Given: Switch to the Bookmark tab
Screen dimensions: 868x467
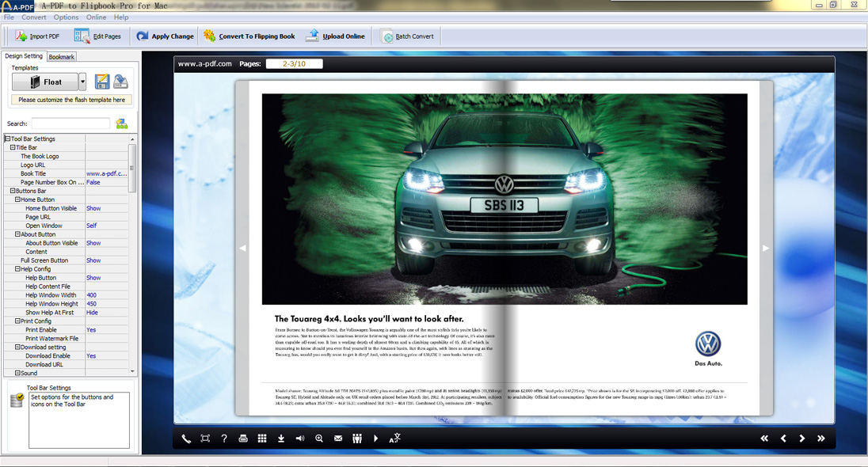Looking at the screenshot, I should click(x=62, y=57).
